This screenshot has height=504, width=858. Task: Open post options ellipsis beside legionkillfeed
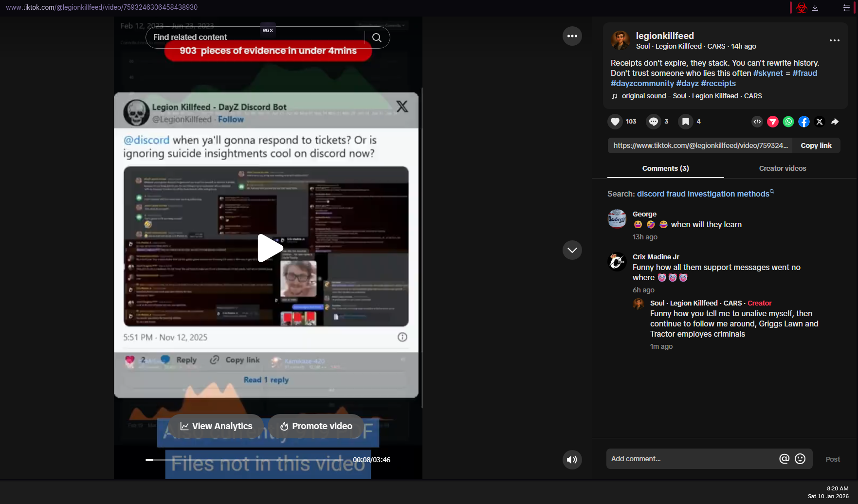tap(835, 40)
